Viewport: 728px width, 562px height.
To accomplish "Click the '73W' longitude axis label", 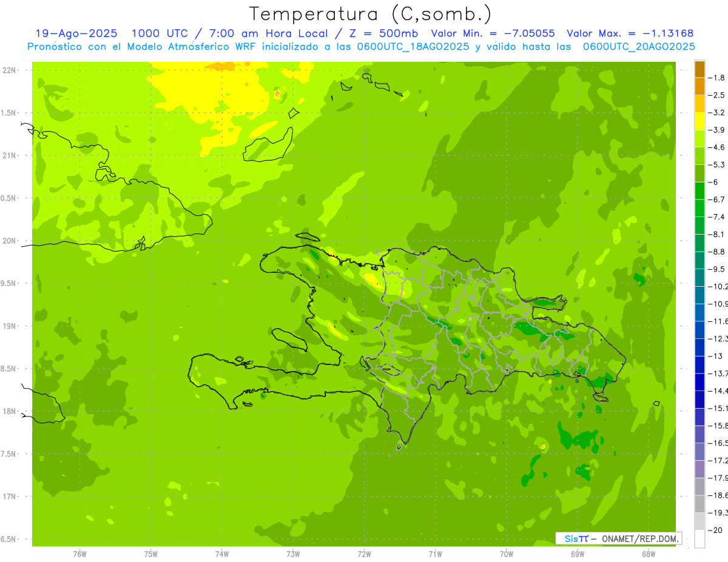I will (x=293, y=554).
